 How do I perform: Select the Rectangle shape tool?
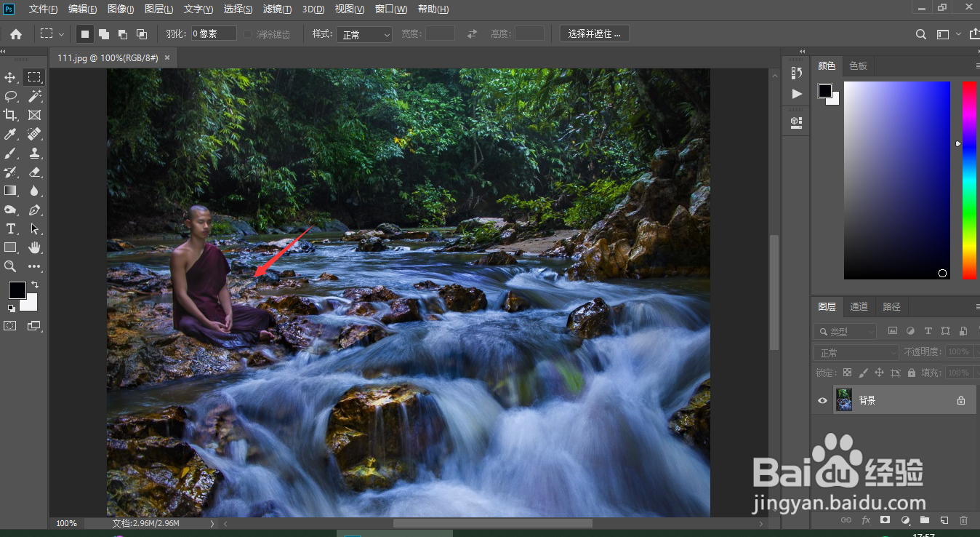pyautogui.click(x=11, y=247)
